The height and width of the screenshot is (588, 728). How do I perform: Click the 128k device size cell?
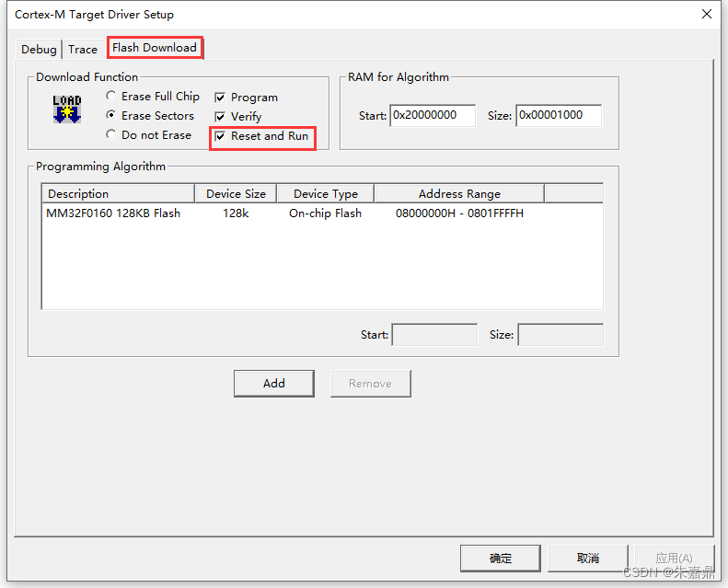pyautogui.click(x=236, y=213)
